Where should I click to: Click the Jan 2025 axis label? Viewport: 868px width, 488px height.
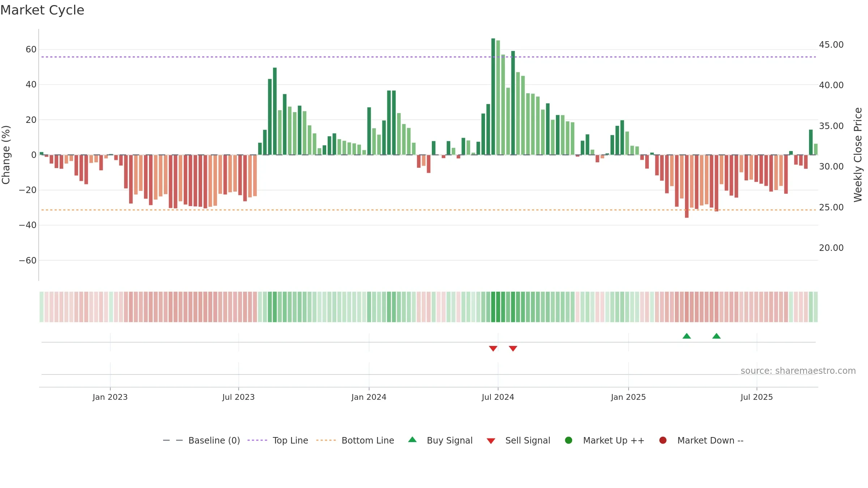coord(628,397)
